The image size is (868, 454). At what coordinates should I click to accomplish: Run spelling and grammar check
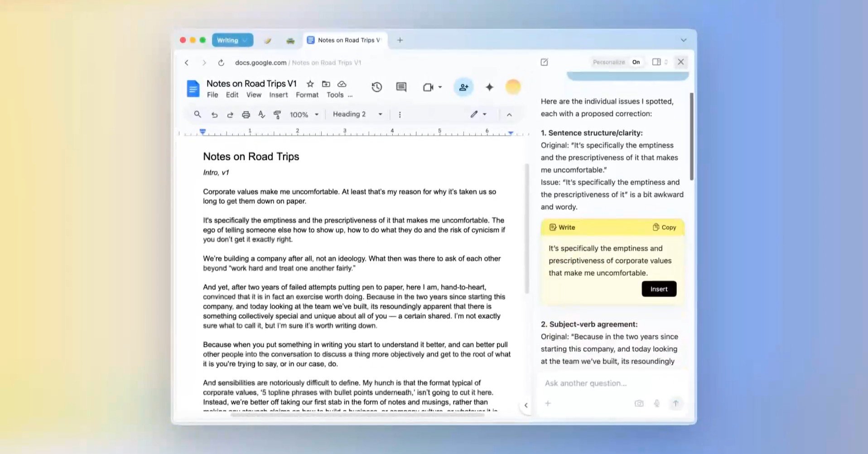coord(261,115)
